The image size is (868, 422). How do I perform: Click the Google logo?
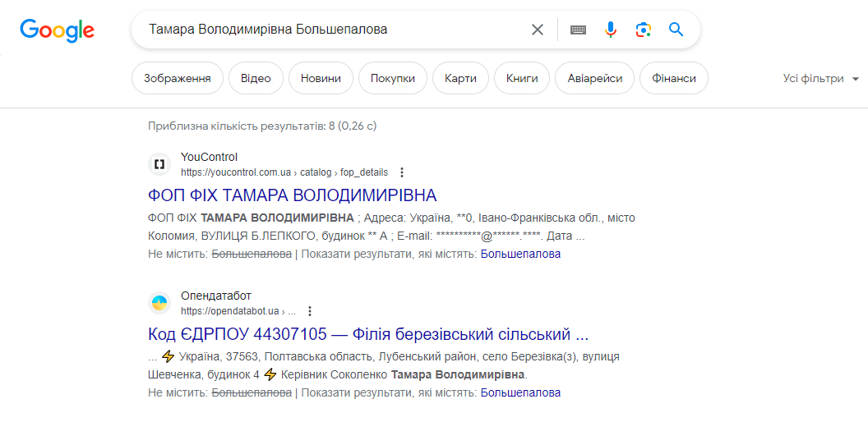(57, 30)
